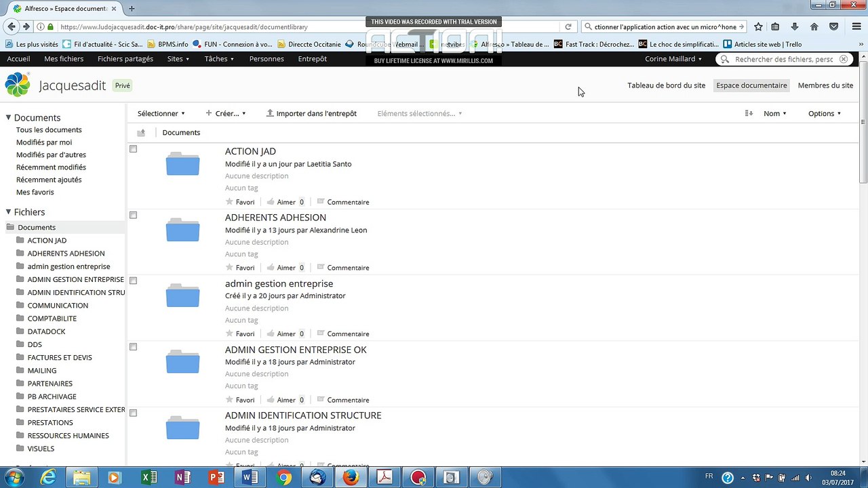Click the Favori star for ADMIN GESTION ENTREPRISE OK
The height and width of the screenshot is (488, 868).
(229, 399)
